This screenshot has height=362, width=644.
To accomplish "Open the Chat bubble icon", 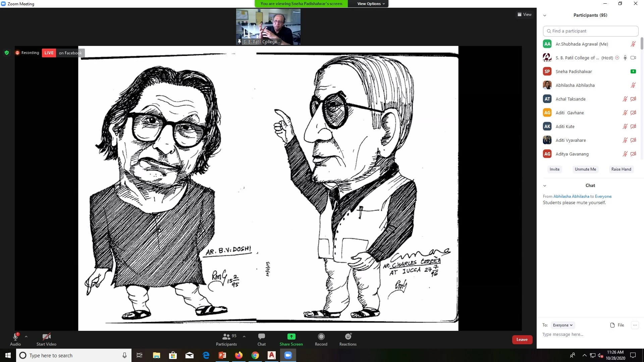I will point(262,337).
